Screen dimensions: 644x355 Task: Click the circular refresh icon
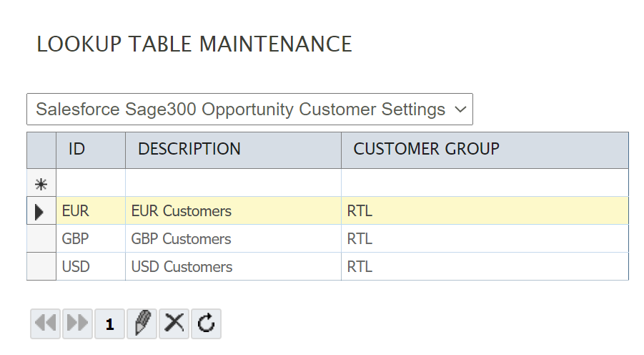coord(206,324)
